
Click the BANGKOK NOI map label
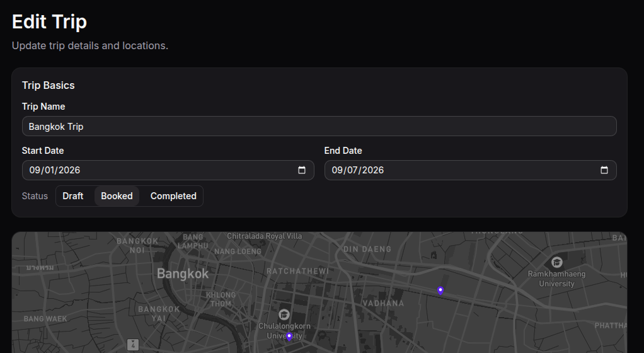pyautogui.click(x=137, y=245)
